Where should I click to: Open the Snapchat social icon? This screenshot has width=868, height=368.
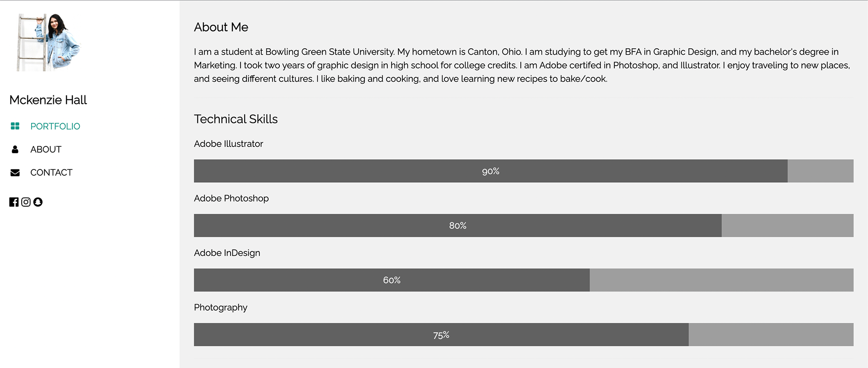[38, 202]
